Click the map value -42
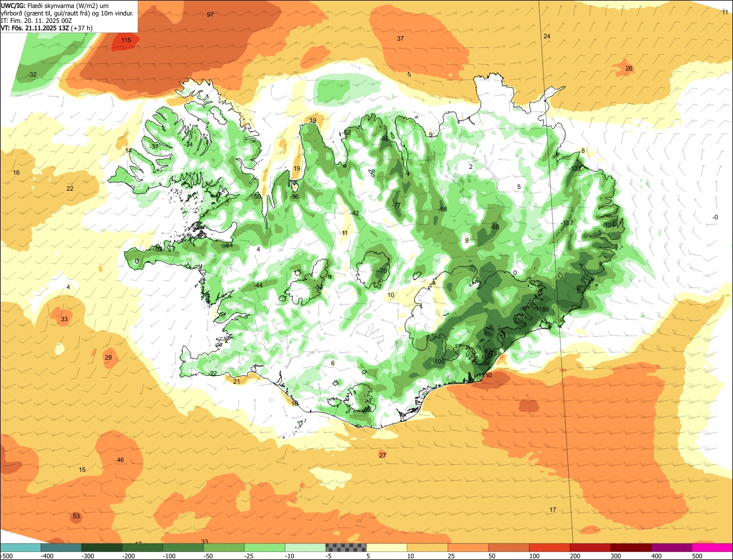Viewport: 733px width, 560px height. [354, 214]
